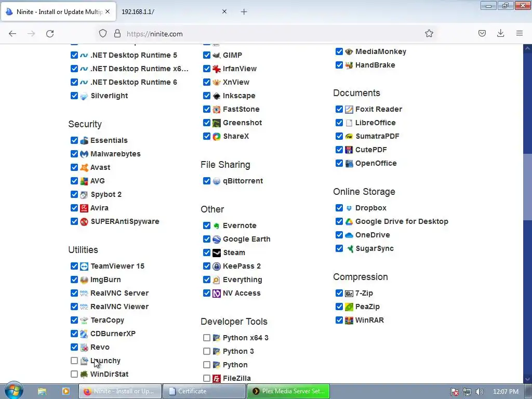Deselect the PeaZip checkbox
Image resolution: width=532 pixels, height=399 pixels.
pyautogui.click(x=339, y=307)
